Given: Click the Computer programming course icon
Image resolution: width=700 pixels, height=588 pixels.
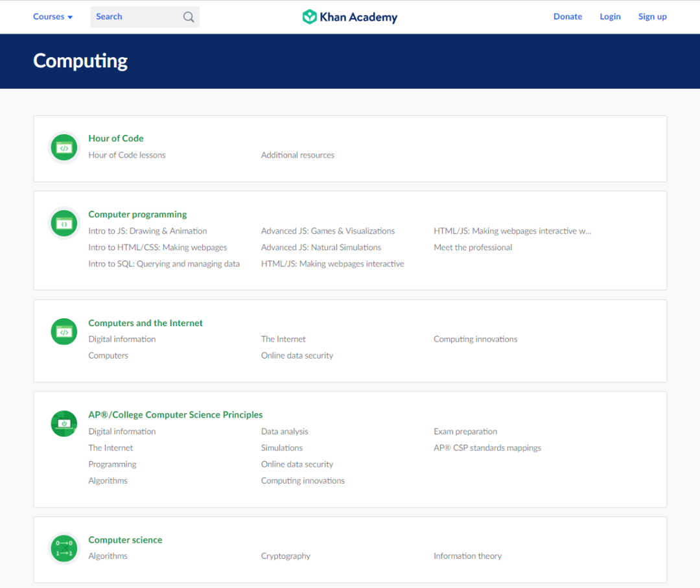Looking at the screenshot, I should [x=64, y=223].
